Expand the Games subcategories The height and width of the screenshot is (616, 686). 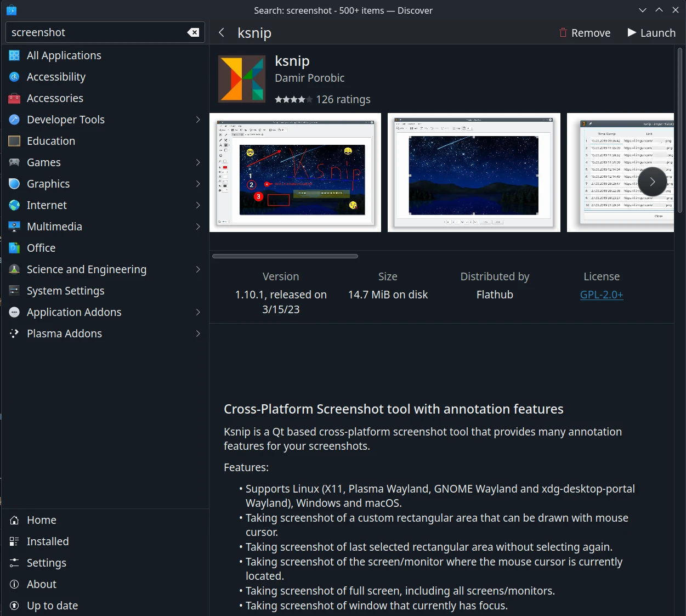coord(198,162)
